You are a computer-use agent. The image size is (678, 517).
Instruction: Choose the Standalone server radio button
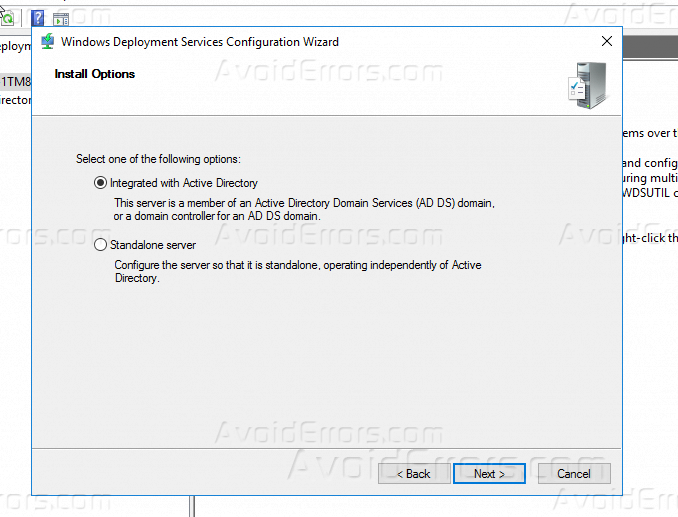100,245
